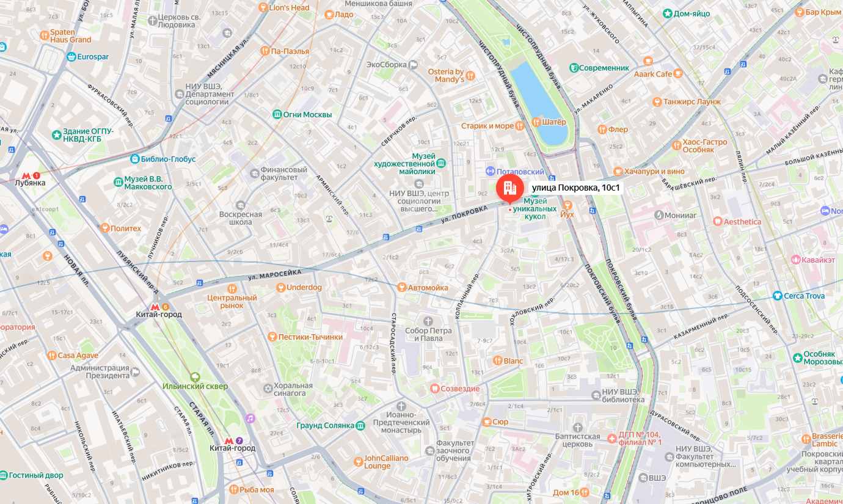Open the Хачапури и вино restaurant marker
The height and width of the screenshot is (504, 843).
point(618,171)
